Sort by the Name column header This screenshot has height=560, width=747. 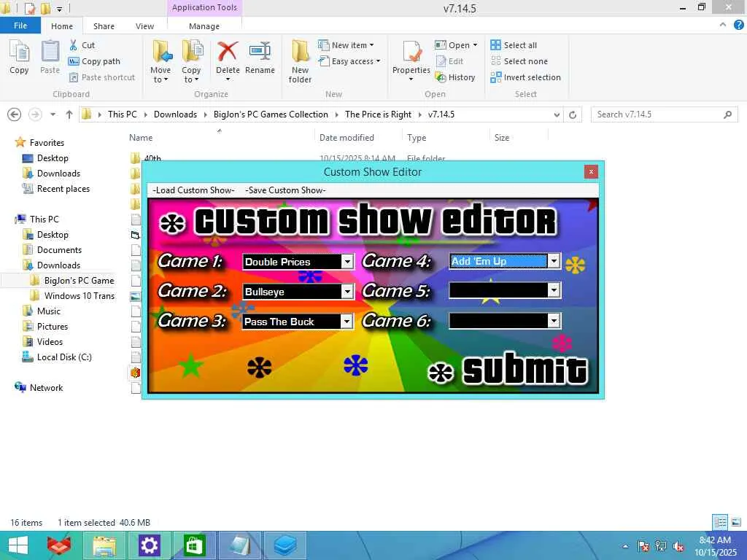click(141, 138)
